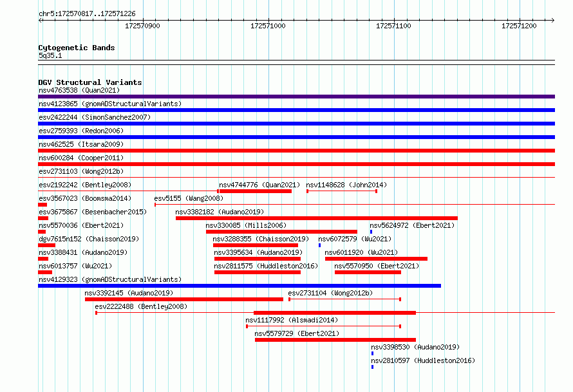Open nsv3392145 (Audano2019) variant label
Image resolution: width=573 pixels, height=392 pixels.
point(129,293)
